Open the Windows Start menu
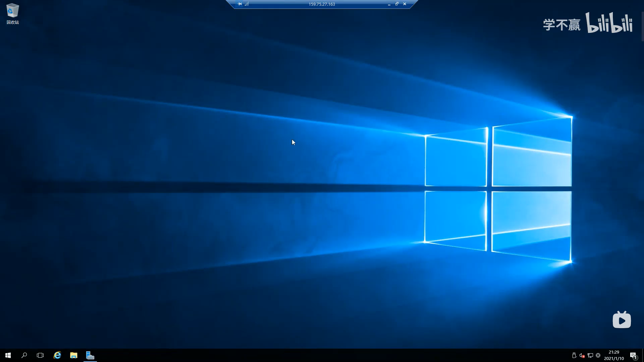This screenshot has width=644, height=362. [x=8, y=355]
